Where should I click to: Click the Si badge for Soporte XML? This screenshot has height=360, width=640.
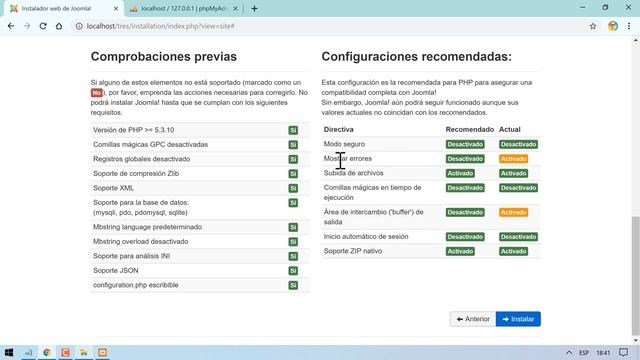coord(293,188)
